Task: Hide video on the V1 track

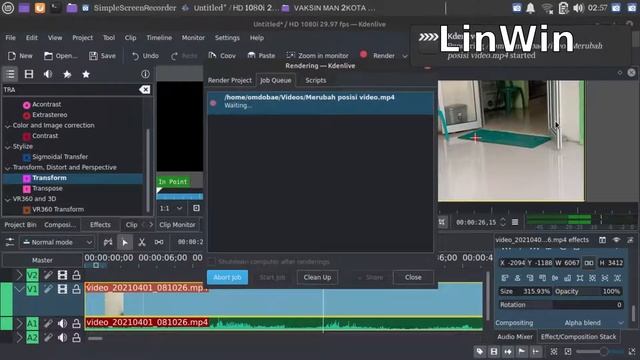Action: tap(62, 289)
